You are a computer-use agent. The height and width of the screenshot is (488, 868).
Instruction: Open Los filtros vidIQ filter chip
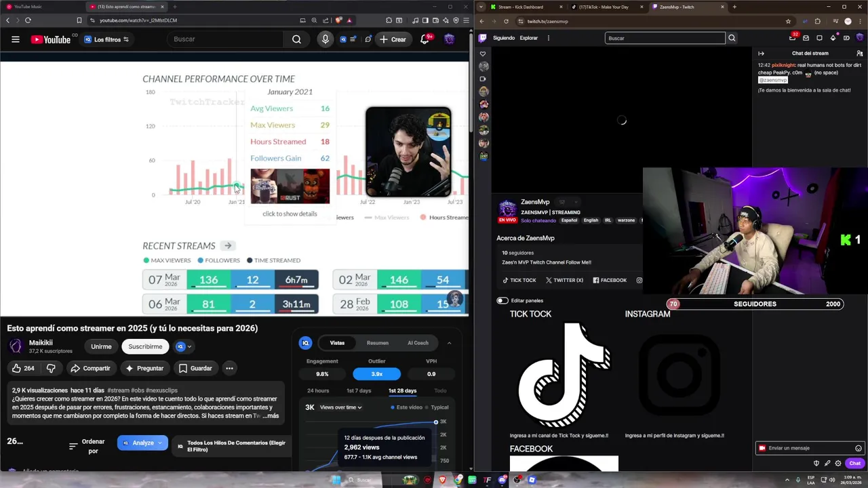coord(106,39)
